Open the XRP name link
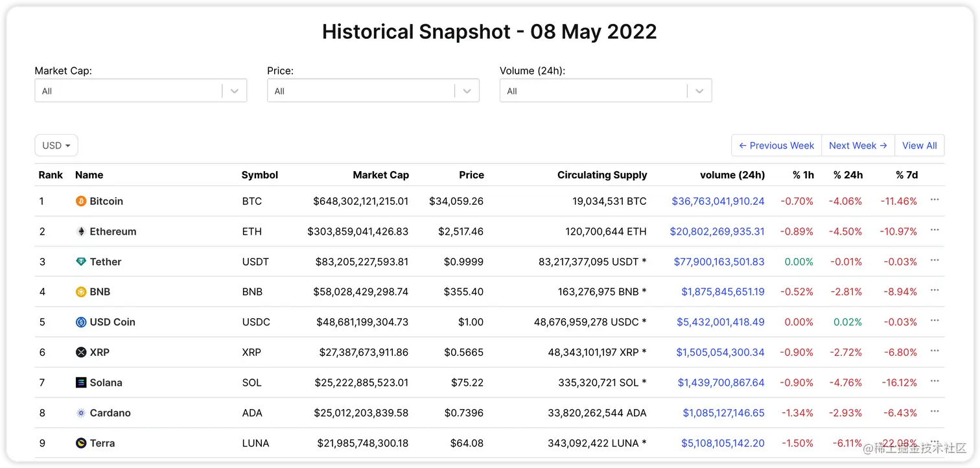Screen dimensions: 980x468 100,353
